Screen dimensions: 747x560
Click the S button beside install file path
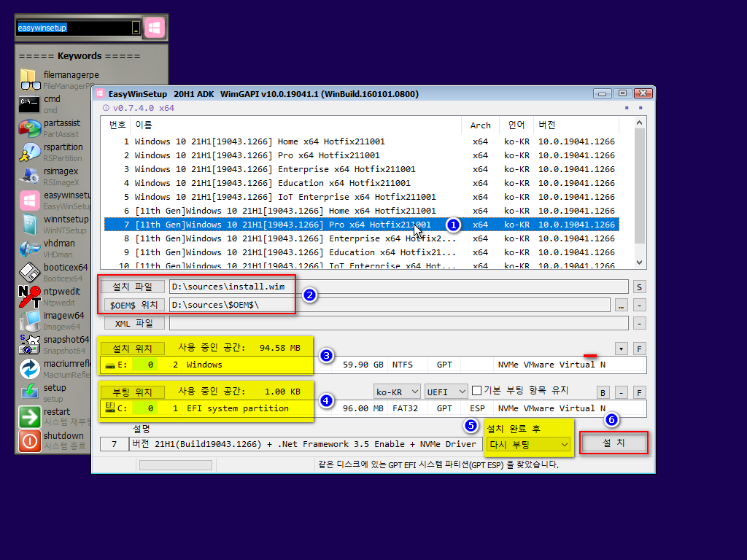639,287
